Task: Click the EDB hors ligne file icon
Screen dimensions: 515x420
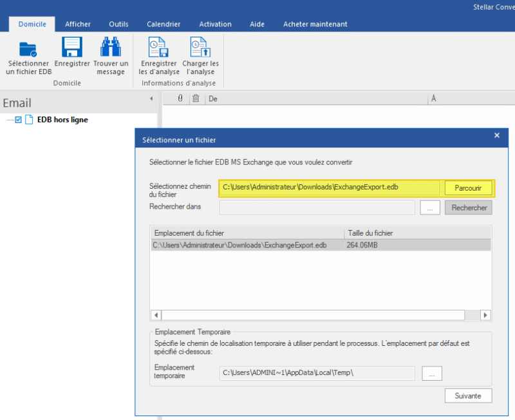Action: [29, 120]
